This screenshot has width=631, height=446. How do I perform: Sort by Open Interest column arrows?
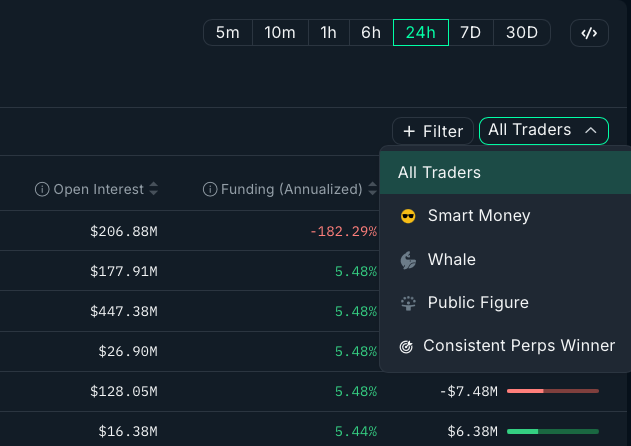(x=153, y=189)
